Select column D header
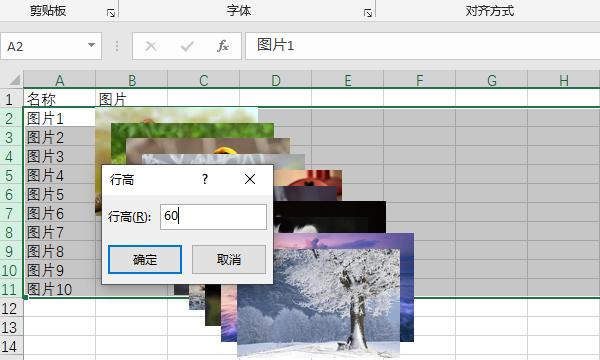Image resolution: width=600 pixels, height=360 pixels. (276, 80)
